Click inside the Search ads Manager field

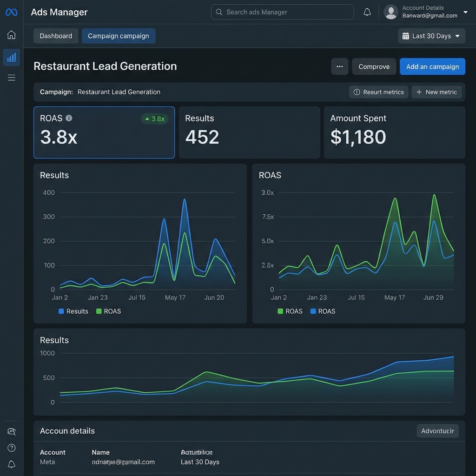click(282, 12)
